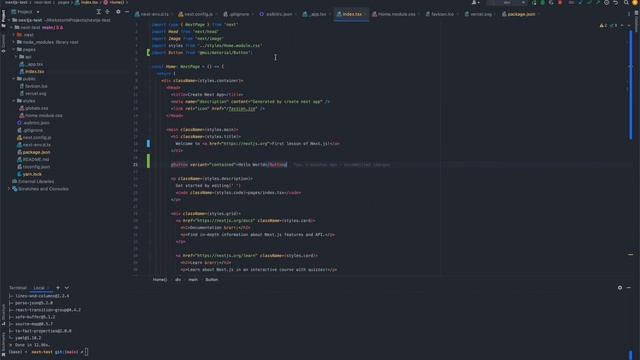Image resolution: width=640 pixels, height=360 pixels.
Task: Hide the Terminal tool window
Action: pyautogui.click(x=629, y=288)
